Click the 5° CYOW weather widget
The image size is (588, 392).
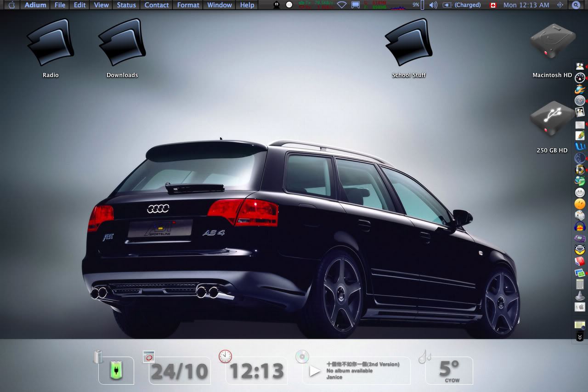click(449, 371)
